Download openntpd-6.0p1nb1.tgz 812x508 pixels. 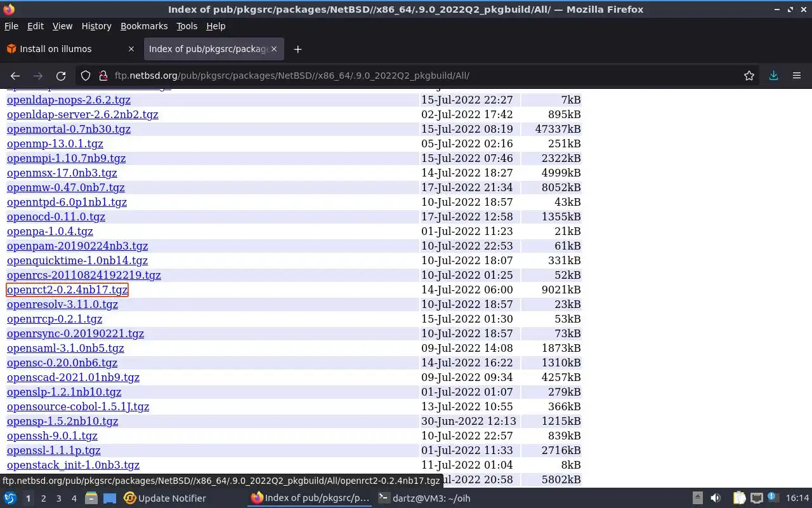pos(67,202)
